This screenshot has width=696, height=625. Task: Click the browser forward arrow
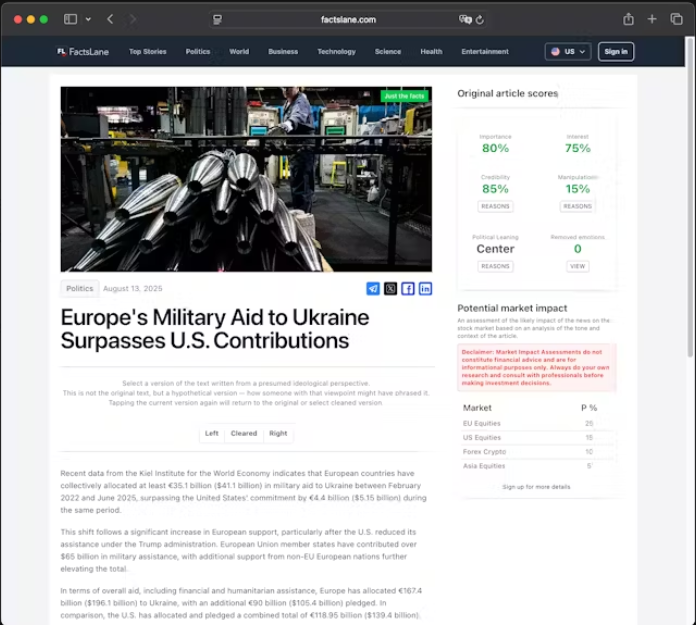click(x=132, y=19)
